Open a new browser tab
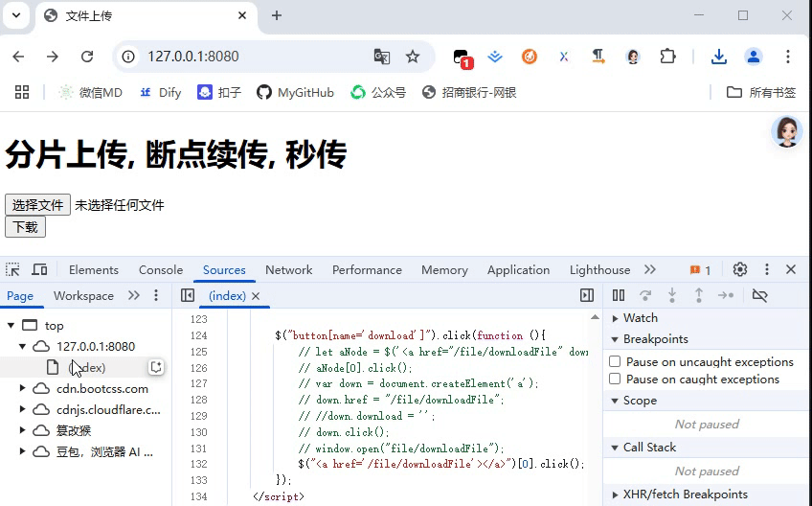Screen dimensions: 812x506 tap(277, 15)
